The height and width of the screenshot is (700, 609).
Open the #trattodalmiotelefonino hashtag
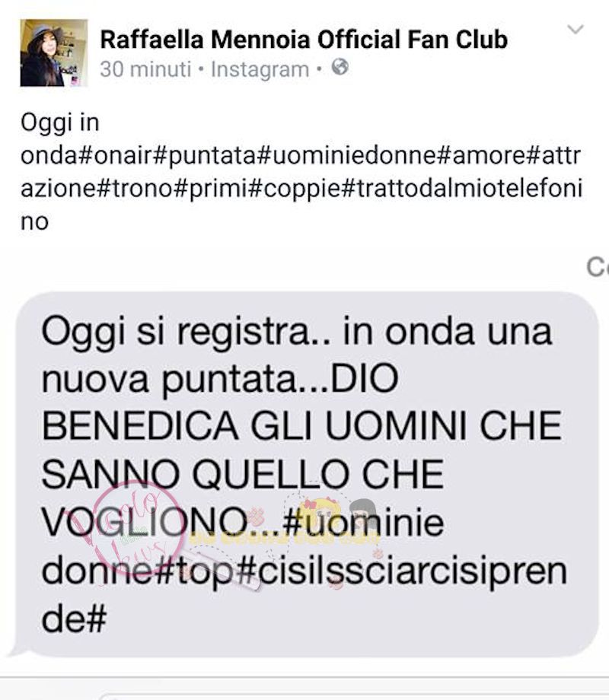tap(461, 189)
